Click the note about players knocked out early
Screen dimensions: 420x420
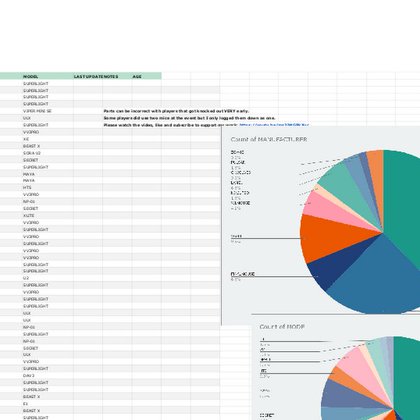[176, 111]
